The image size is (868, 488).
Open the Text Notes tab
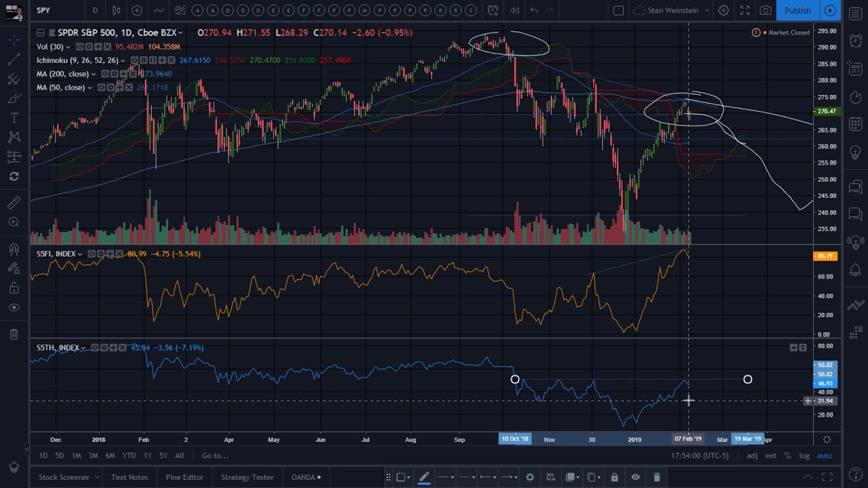point(130,477)
